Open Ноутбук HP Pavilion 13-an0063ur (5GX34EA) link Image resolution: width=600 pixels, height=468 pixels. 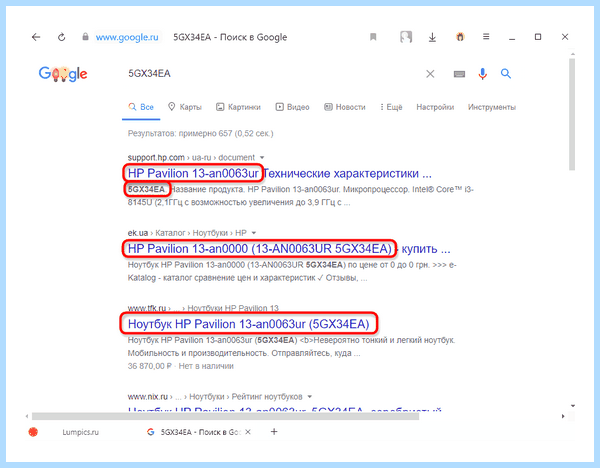point(248,324)
